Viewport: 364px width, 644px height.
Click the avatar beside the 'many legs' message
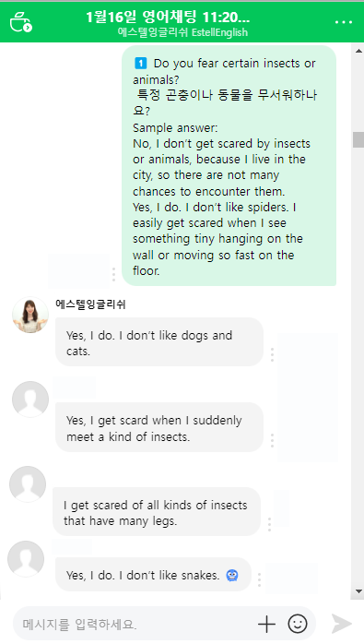pos(28,484)
